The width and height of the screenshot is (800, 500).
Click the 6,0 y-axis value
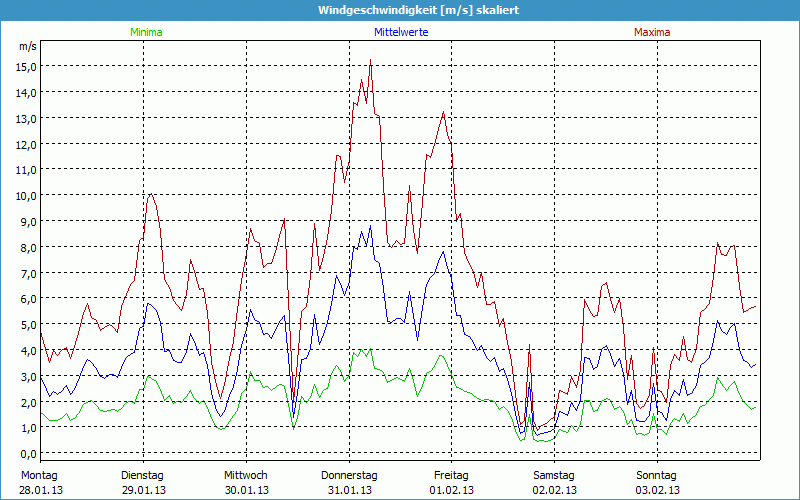click(29, 299)
